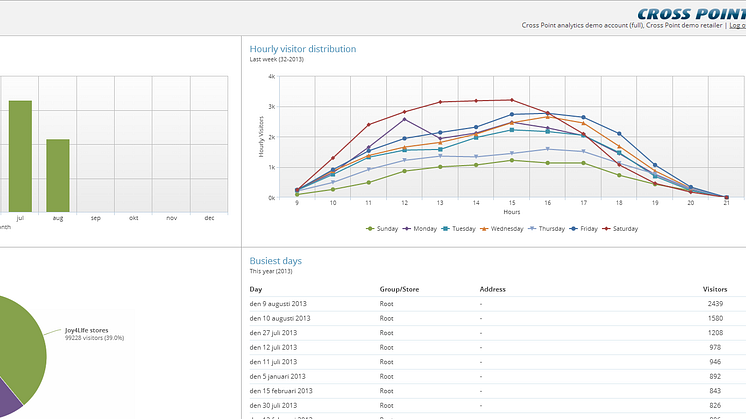Toggle the Saturday series in chart legend

[x=620, y=229]
